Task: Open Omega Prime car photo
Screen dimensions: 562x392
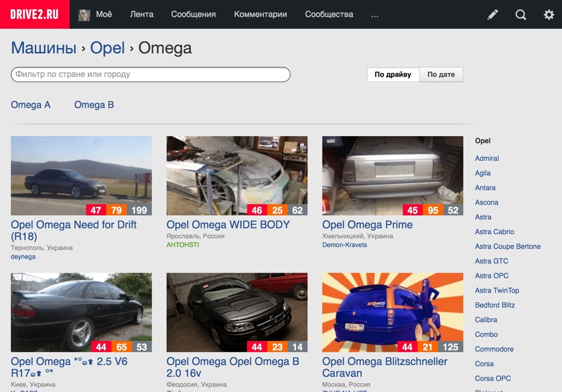Action: [392, 176]
